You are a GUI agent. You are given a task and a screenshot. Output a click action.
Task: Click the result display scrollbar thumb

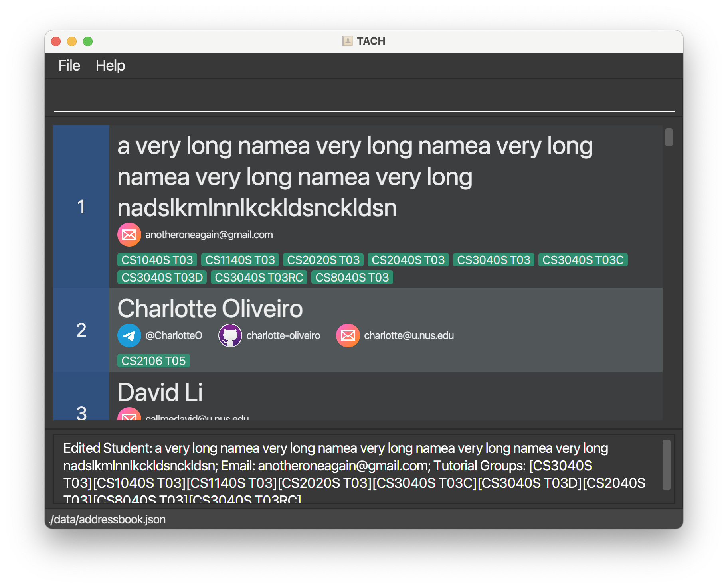pos(666,465)
